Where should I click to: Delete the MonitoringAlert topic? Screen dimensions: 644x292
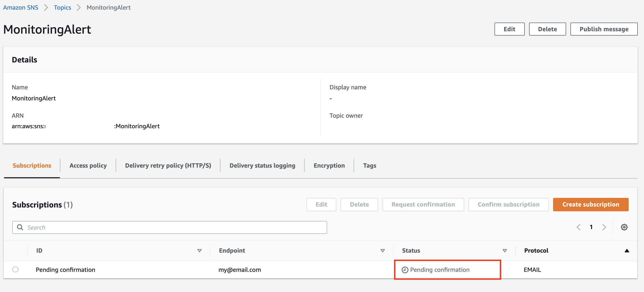tap(547, 29)
